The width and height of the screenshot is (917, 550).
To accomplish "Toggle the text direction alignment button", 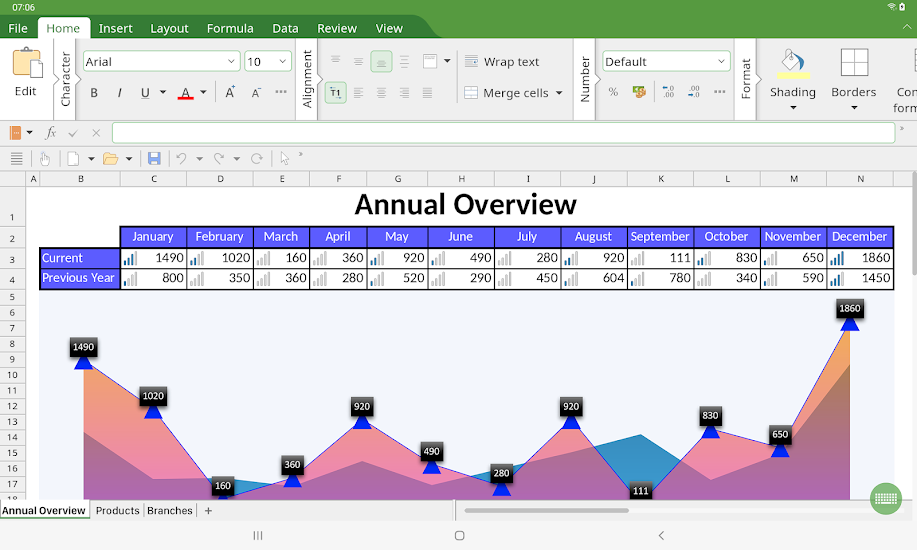I will [x=335, y=93].
